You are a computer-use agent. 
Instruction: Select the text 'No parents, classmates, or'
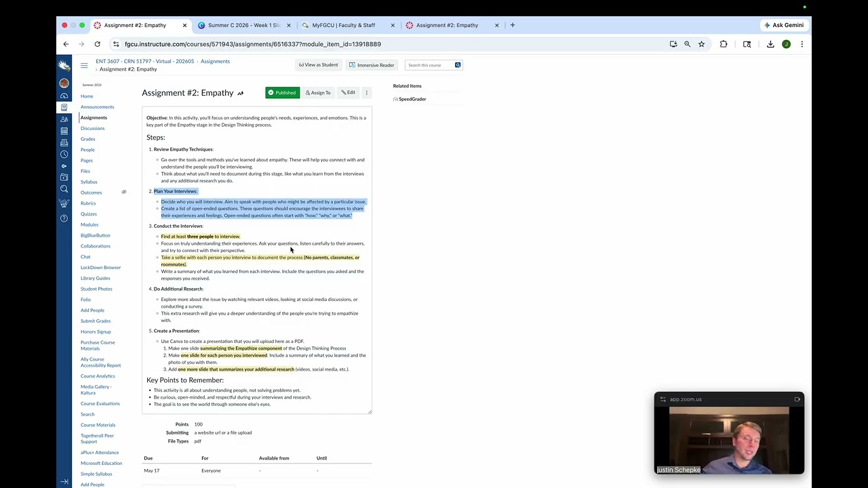(332, 258)
